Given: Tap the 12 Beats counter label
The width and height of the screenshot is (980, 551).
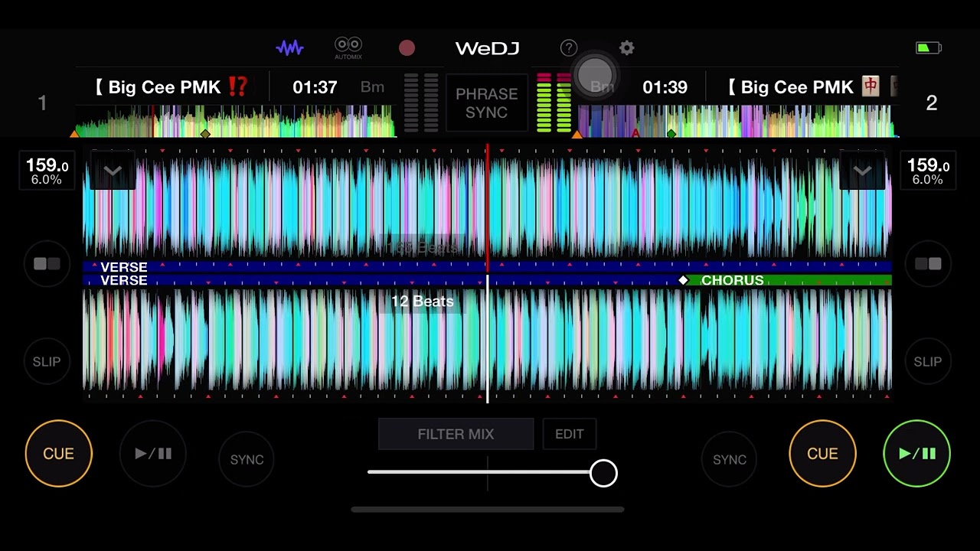Looking at the screenshot, I should tap(423, 302).
